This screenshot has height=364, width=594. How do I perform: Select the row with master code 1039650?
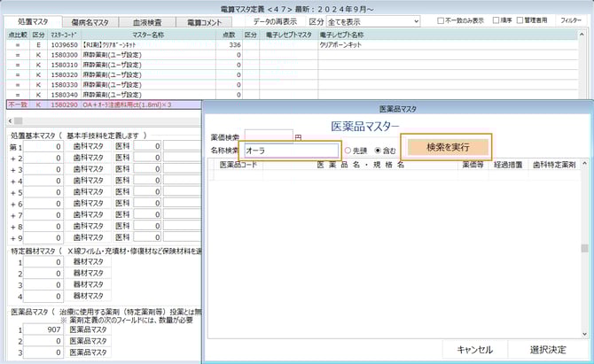pyautogui.click(x=58, y=43)
